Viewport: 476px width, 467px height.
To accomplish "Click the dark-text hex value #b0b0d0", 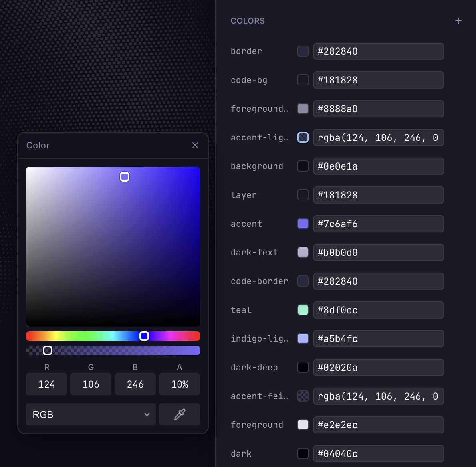I will coord(379,252).
